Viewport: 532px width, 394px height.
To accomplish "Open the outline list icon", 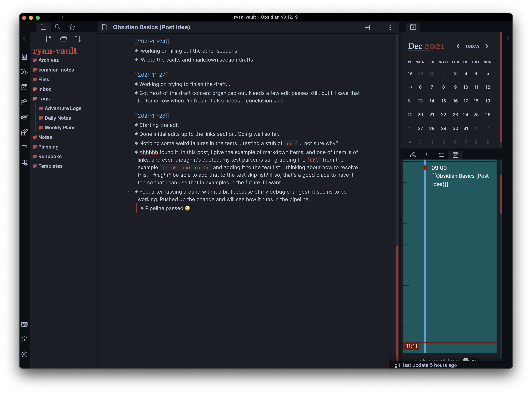I will coord(441,155).
